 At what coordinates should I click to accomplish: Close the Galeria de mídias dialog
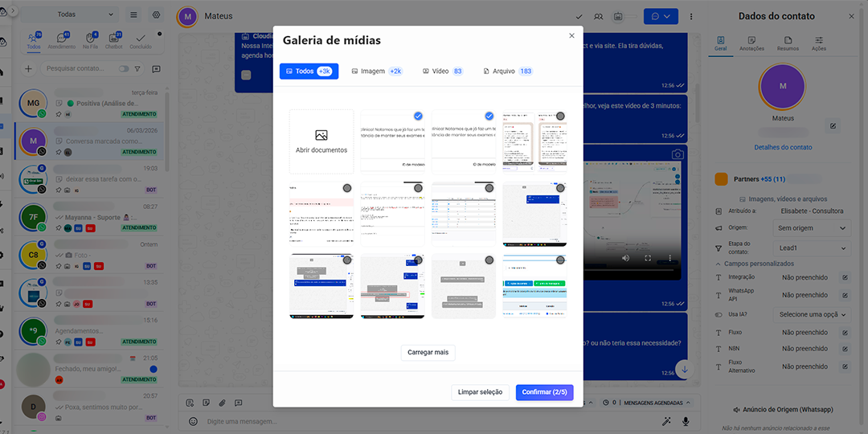pos(571,35)
